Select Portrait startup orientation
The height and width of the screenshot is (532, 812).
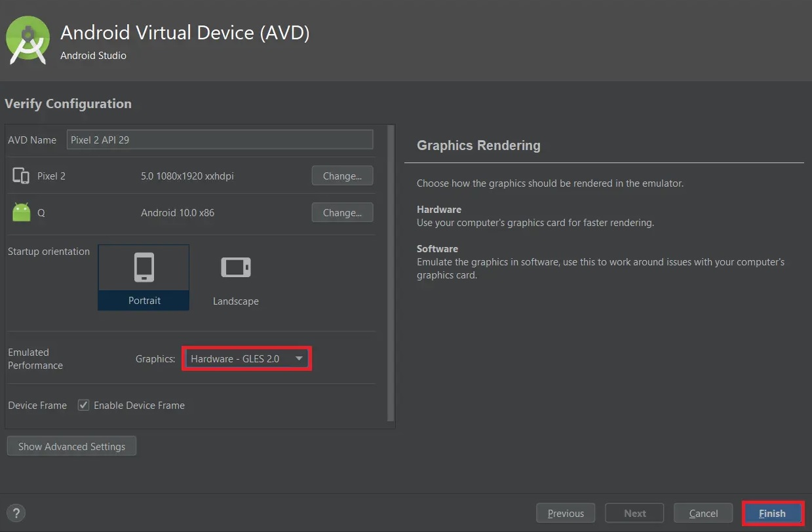point(144,277)
